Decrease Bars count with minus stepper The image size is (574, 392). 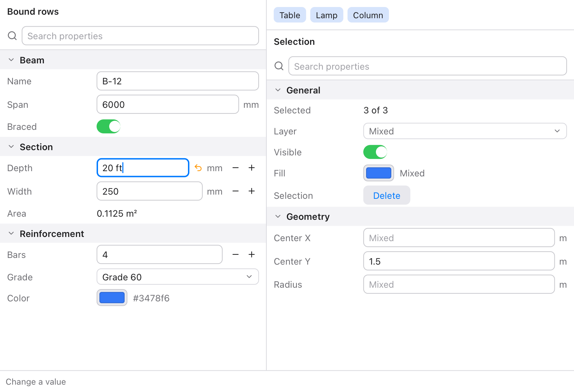tap(236, 254)
